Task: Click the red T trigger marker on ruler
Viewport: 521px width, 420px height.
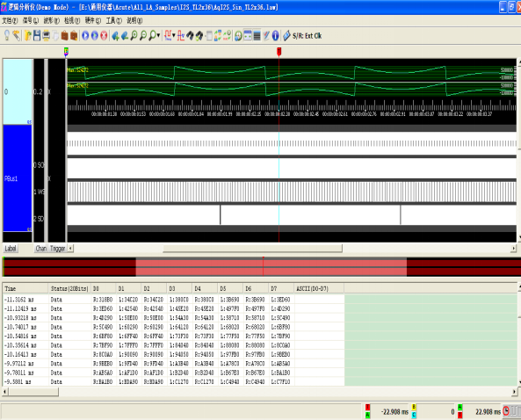Action: pos(279,52)
